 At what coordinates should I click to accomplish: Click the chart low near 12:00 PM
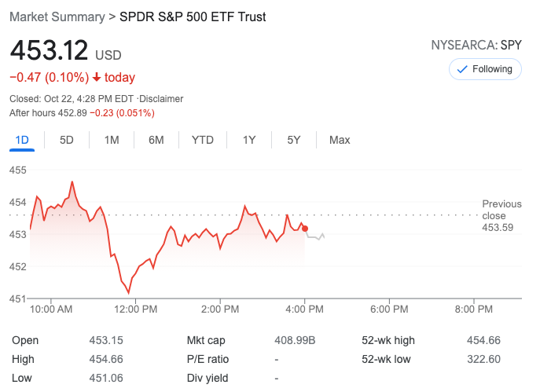click(128, 292)
